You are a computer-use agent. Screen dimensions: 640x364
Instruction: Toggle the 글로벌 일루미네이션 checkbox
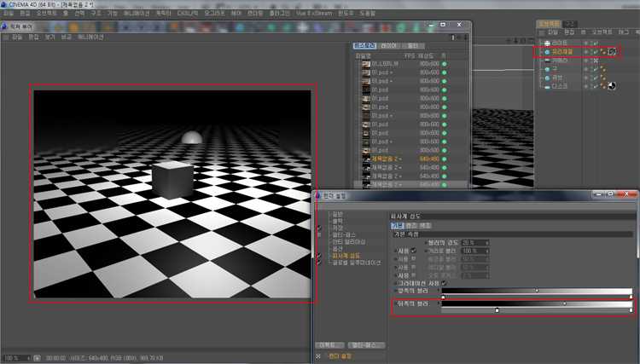pos(319,263)
